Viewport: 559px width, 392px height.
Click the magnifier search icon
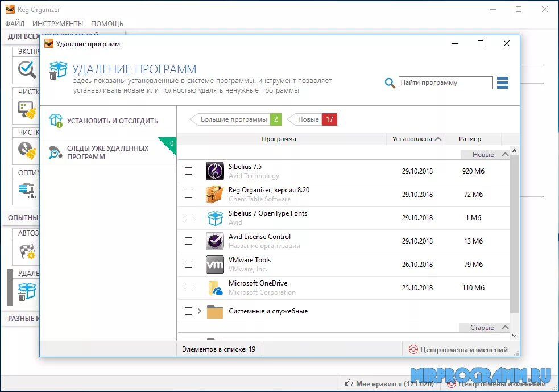point(390,82)
